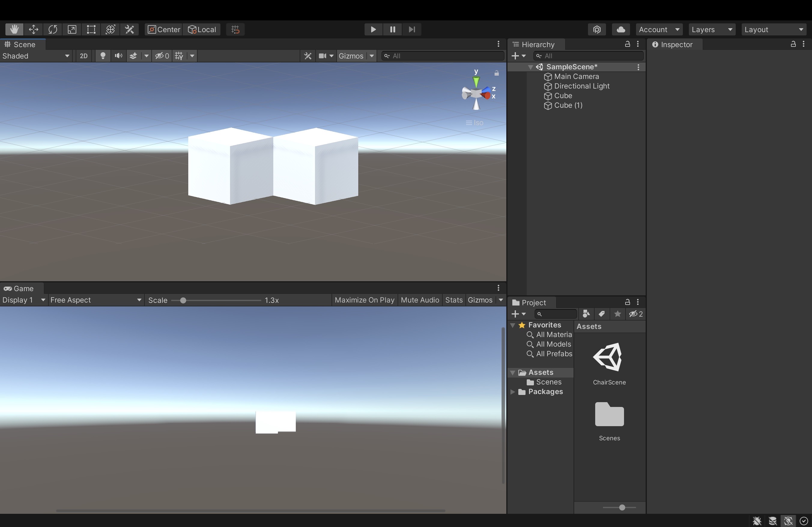
Task: Select Cube (1) in Hierarchy
Action: tap(568, 105)
